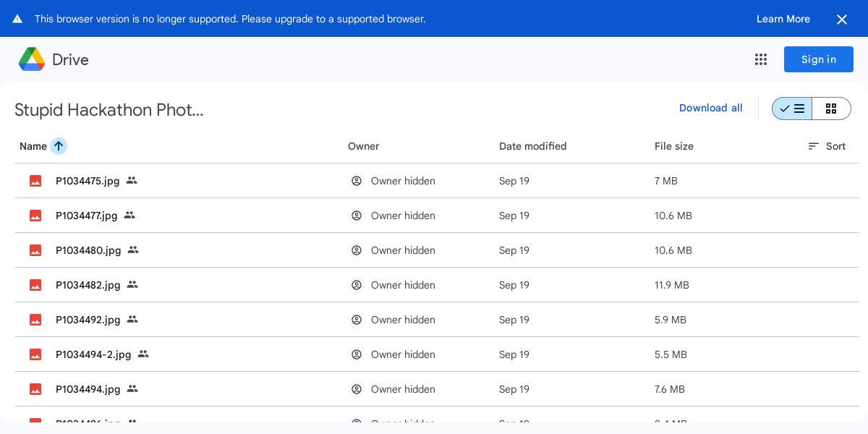
Task: Switch to list view layout
Action: [x=792, y=109]
